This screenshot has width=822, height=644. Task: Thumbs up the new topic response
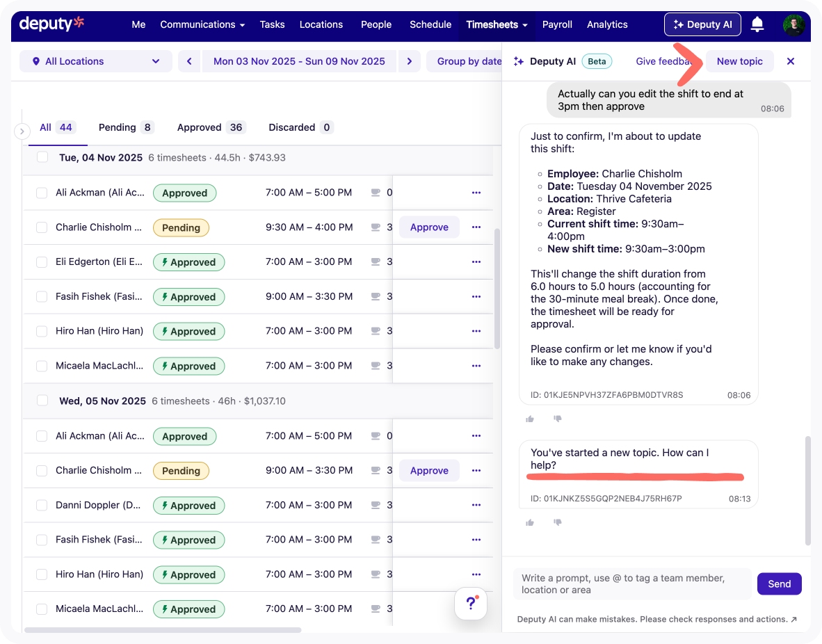click(530, 522)
